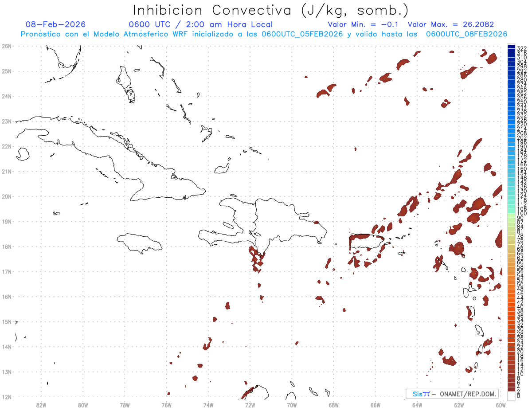Click the color bar label '202'
Viewport: 532px width, 411px height.
pos(522,137)
